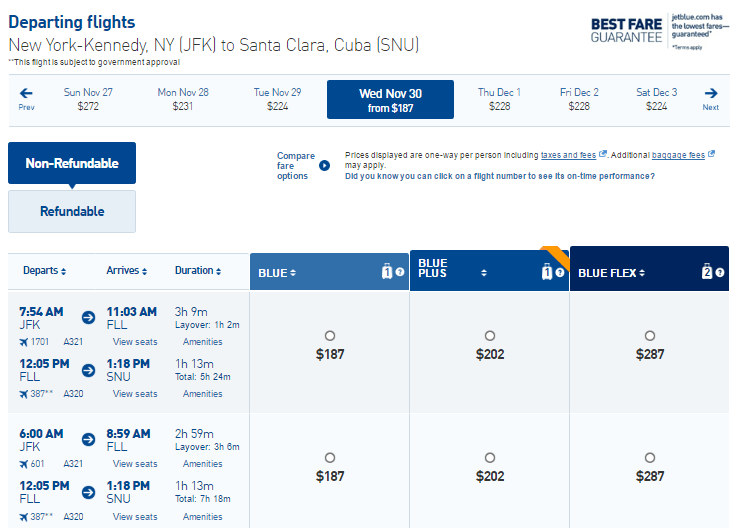Image resolution: width=737 pixels, height=528 pixels.
Task: Select $187 Blue fare for 7:54 AM flight
Action: [330, 336]
